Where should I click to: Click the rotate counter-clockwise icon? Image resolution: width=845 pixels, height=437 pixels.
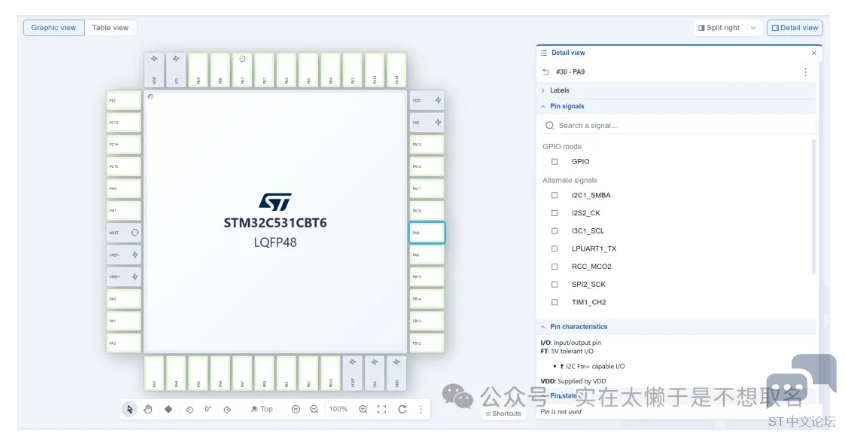189,409
